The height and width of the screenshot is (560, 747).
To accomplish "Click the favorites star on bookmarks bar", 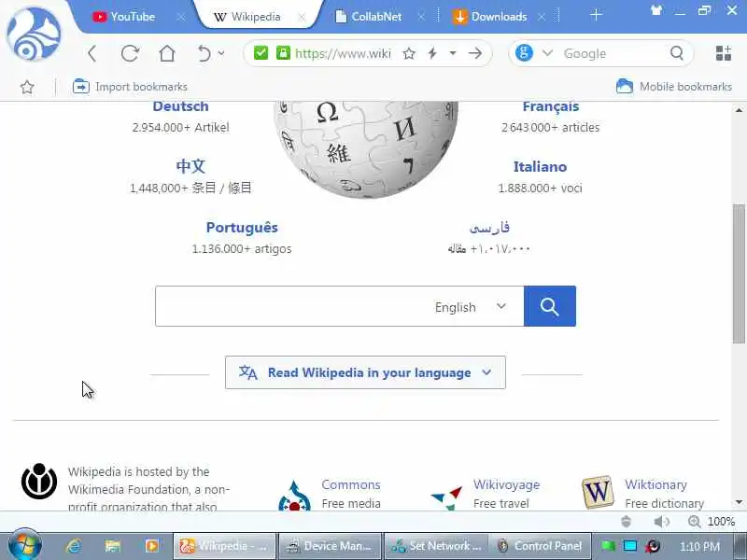I will tap(27, 87).
